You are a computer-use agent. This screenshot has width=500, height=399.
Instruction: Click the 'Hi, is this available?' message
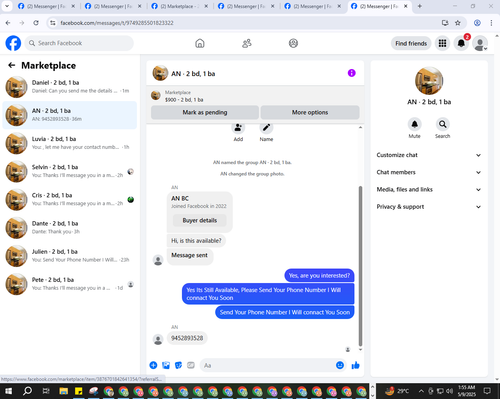tap(196, 241)
